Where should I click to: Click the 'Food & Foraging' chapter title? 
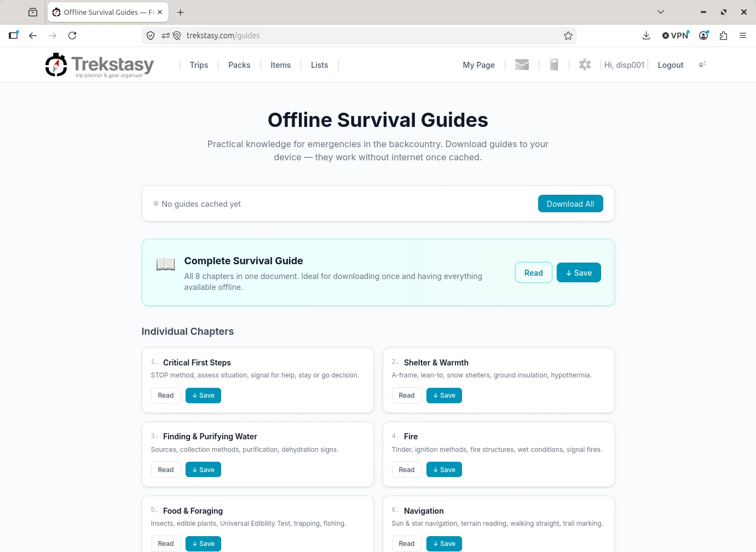coord(193,511)
